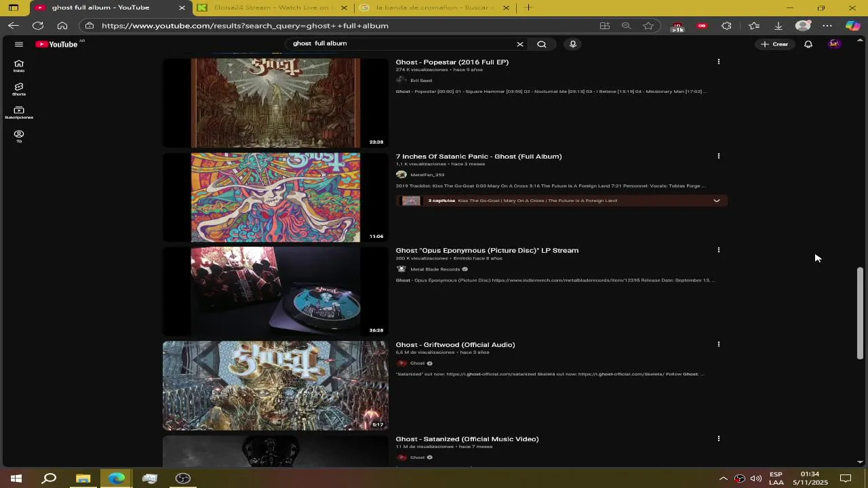Open options menu for Ghost Griftwood video

[x=719, y=344]
